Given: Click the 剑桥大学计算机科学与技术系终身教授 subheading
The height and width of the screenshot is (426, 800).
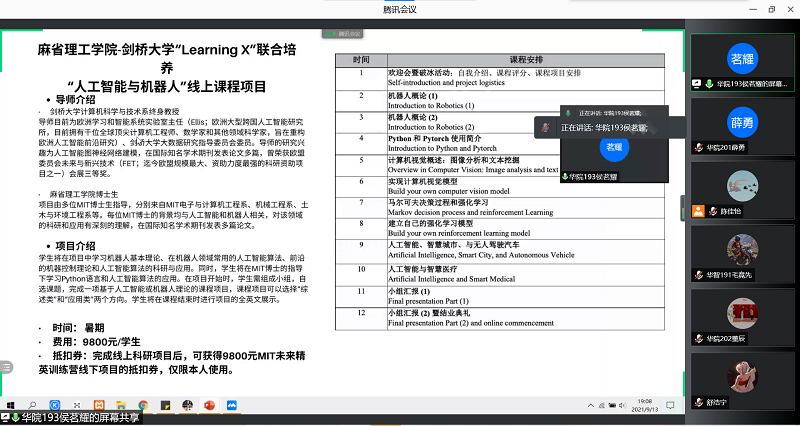Looking at the screenshot, I should [114, 111].
